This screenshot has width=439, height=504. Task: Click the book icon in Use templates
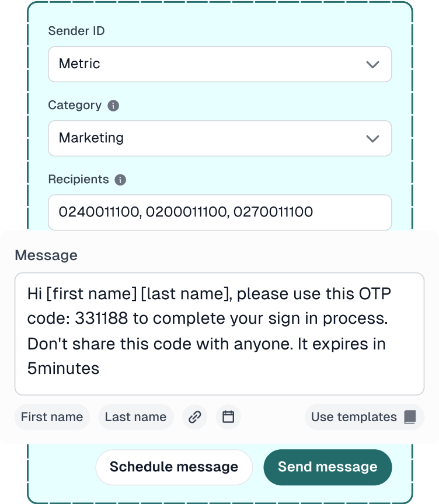(410, 417)
